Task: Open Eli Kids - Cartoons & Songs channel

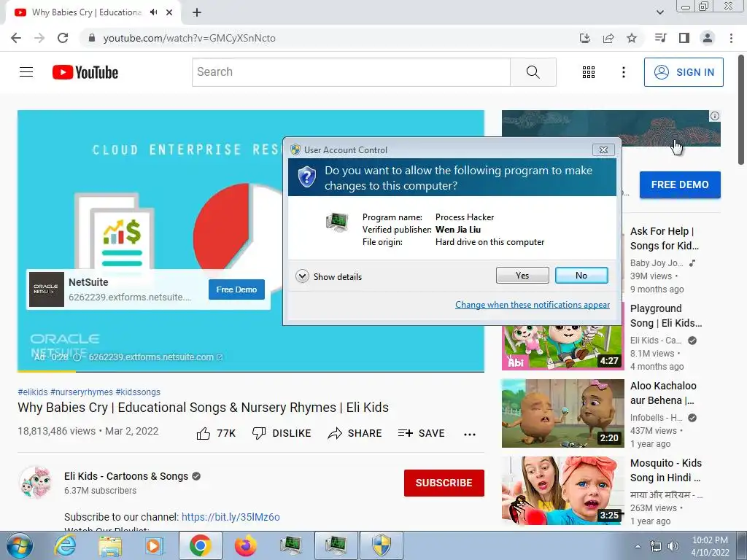Action: 126,476
